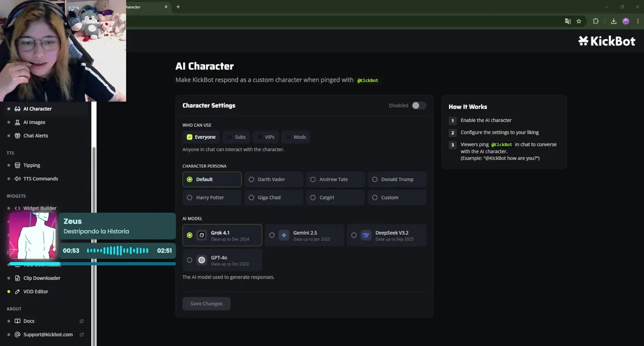The height and width of the screenshot is (346, 644).
Task: Select the Harry Potter persona
Action: [212, 198]
